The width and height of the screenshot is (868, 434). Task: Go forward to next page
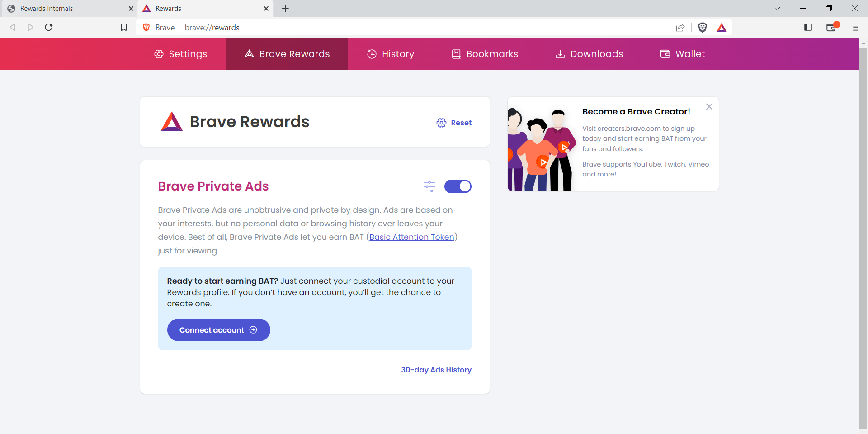pyautogui.click(x=31, y=27)
